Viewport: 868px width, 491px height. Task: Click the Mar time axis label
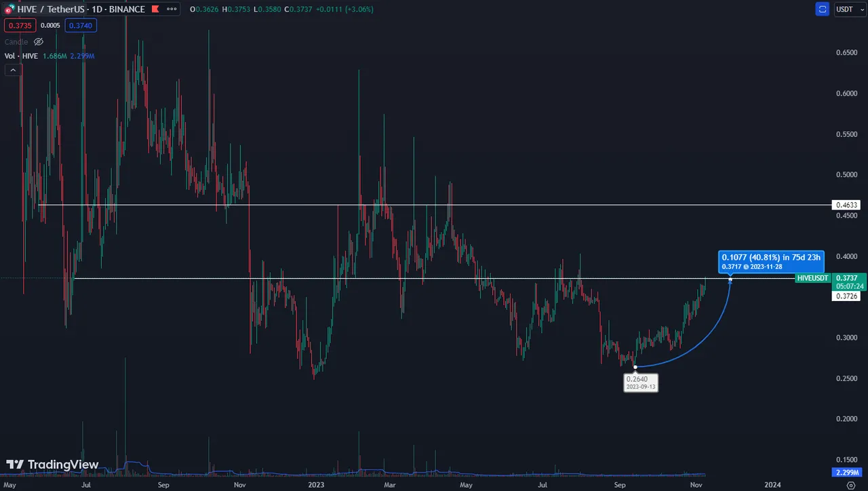point(389,485)
